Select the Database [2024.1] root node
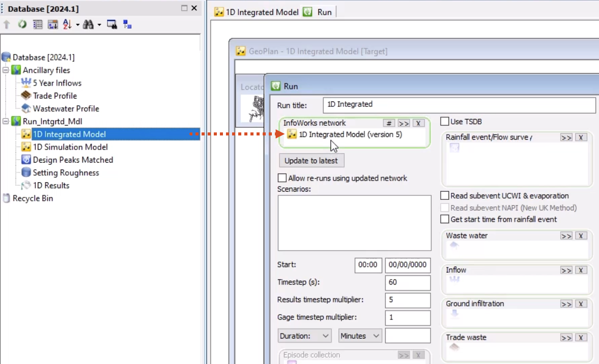The width and height of the screenshot is (599, 364). (x=44, y=57)
